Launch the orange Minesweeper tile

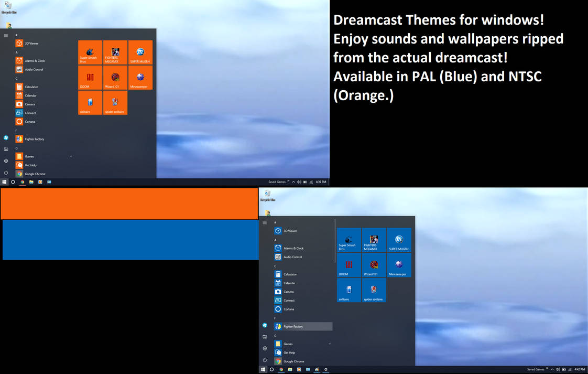(140, 77)
